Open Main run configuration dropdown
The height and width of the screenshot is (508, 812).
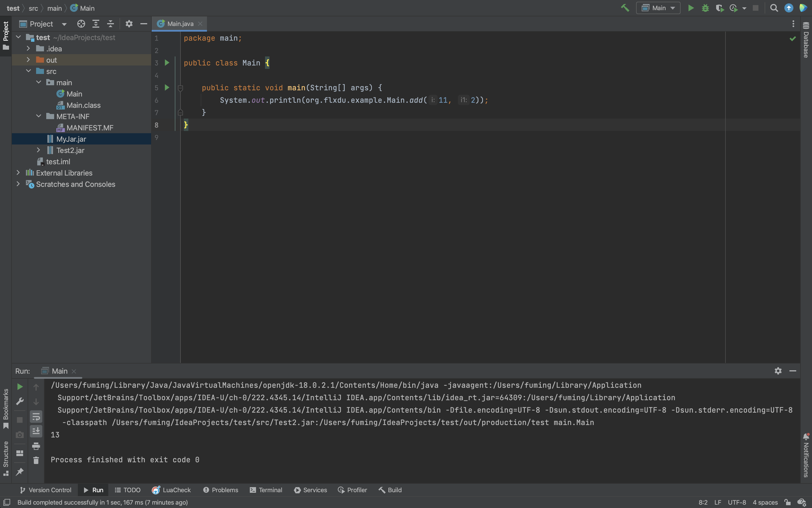coord(658,8)
